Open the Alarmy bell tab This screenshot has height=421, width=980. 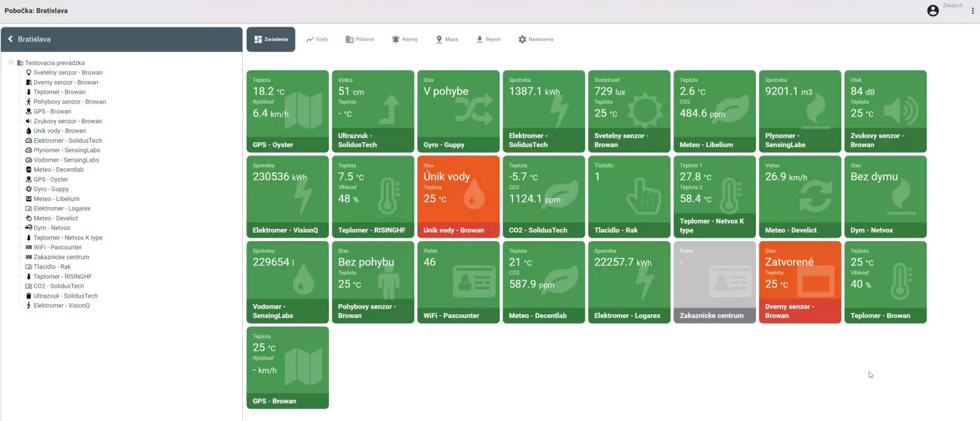pos(405,39)
